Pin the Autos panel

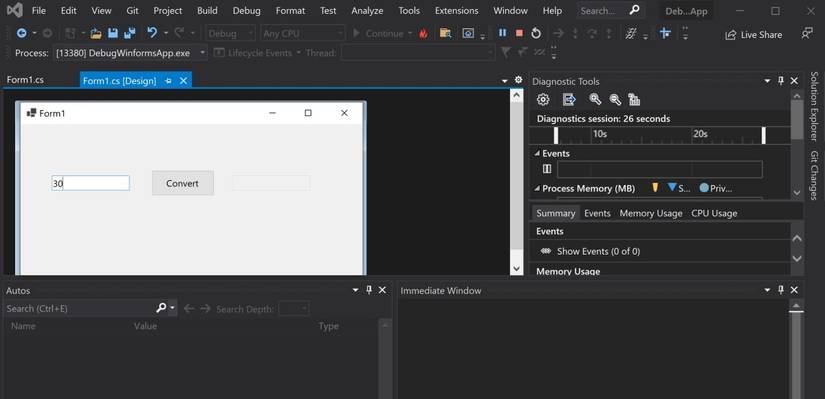coord(369,290)
